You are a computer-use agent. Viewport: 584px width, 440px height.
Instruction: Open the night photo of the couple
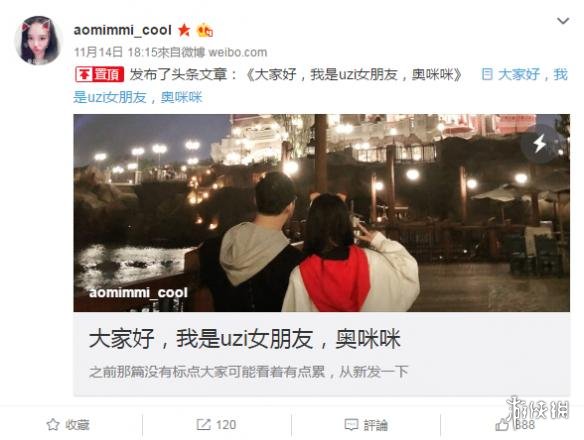point(321,213)
